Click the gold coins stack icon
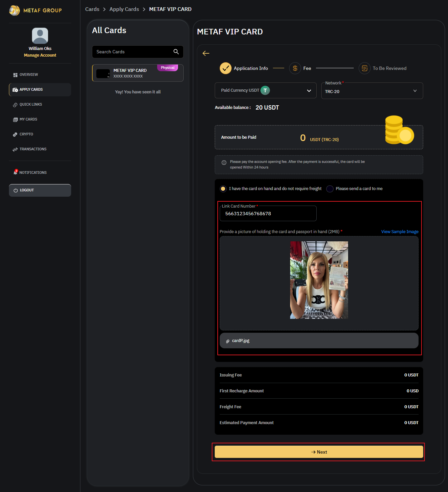The height and width of the screenshot is (492, 448). click(399, 130)
